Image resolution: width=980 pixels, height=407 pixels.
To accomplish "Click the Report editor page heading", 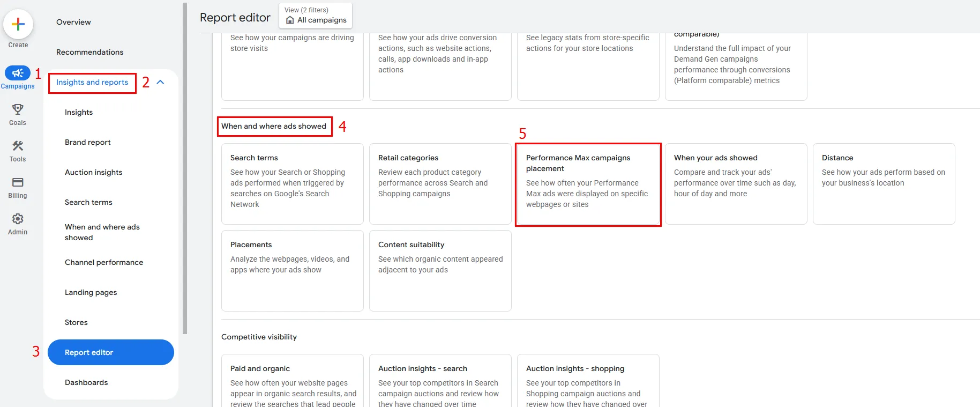I will point(235,18).
